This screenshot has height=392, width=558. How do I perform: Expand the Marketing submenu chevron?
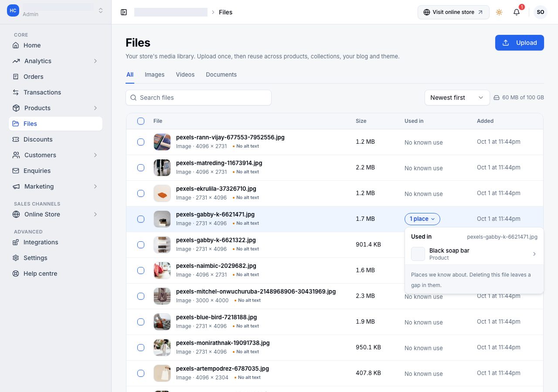pos(95,186)
